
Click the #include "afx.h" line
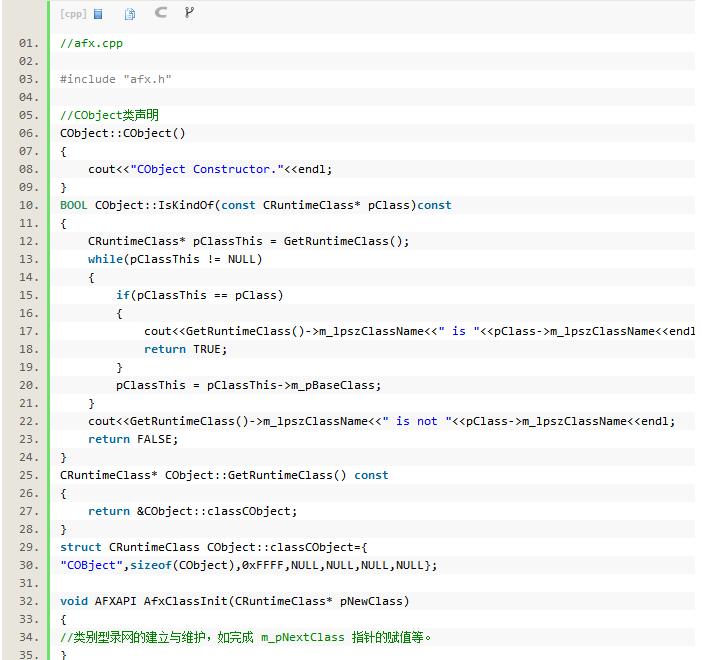(x=116, y=79)
